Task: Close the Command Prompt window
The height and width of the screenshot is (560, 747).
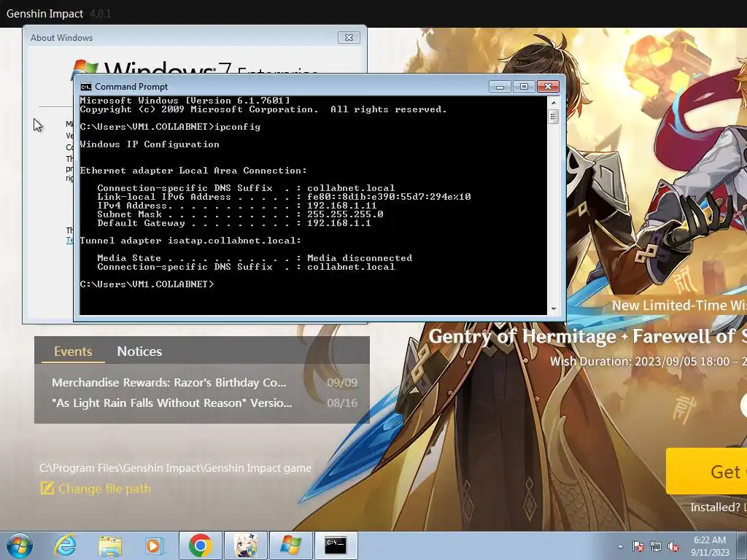Action: [548, 86]
